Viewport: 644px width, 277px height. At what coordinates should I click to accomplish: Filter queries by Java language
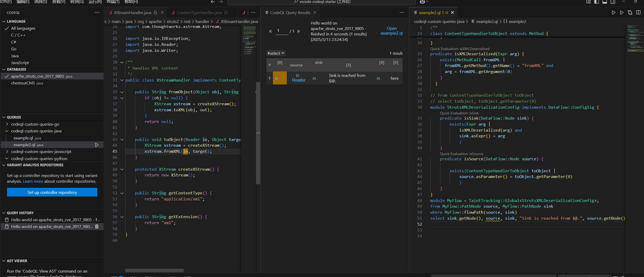(15, 56)
